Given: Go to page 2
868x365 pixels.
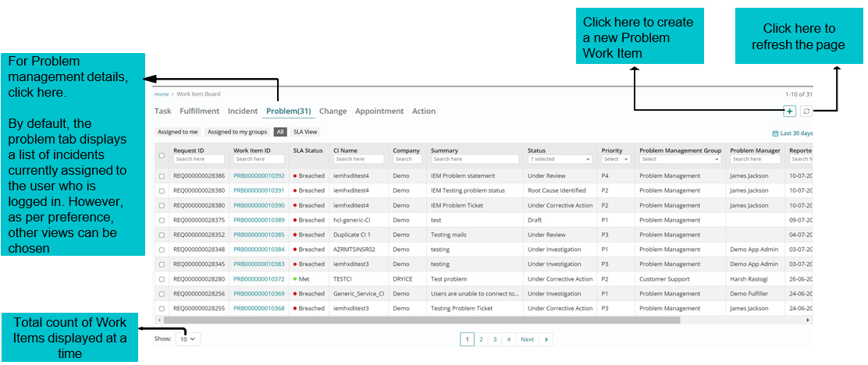Looking at the screenshot, I should (481, 339).
